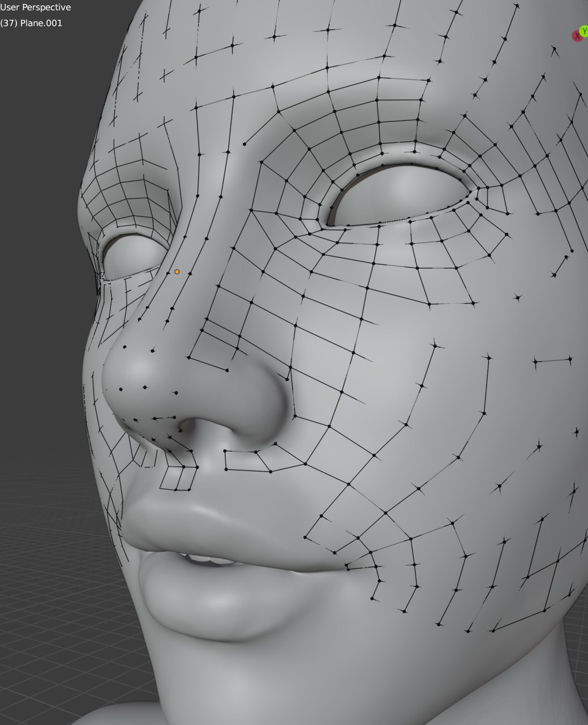The height and width of the screenshot is (725, 588).
Task: Click the "(37) Plane.001" object label
Action: (31, 23)
